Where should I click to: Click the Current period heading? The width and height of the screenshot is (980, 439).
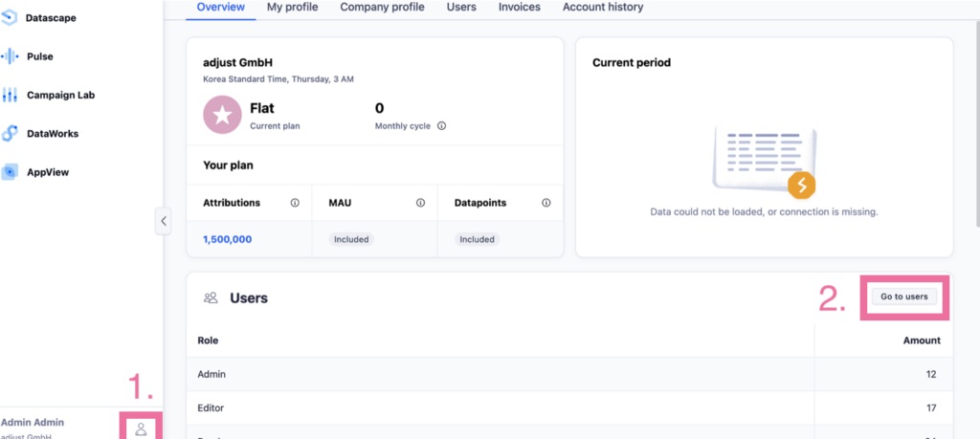632,62
